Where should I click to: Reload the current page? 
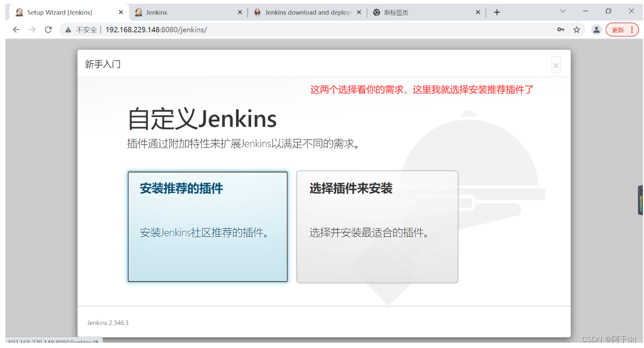tap(48, 30)
